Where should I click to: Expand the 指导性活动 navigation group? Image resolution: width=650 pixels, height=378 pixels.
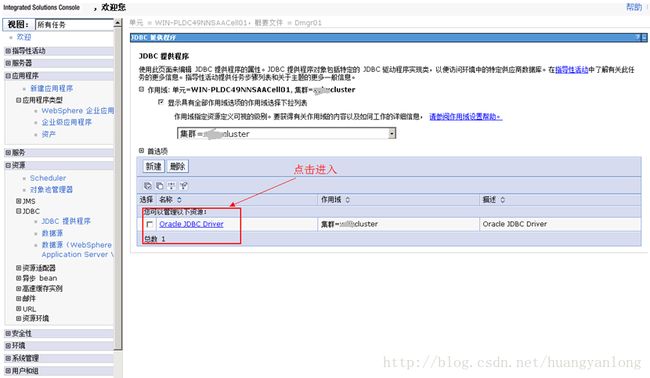pyautogui.click(x=8, y=51)
